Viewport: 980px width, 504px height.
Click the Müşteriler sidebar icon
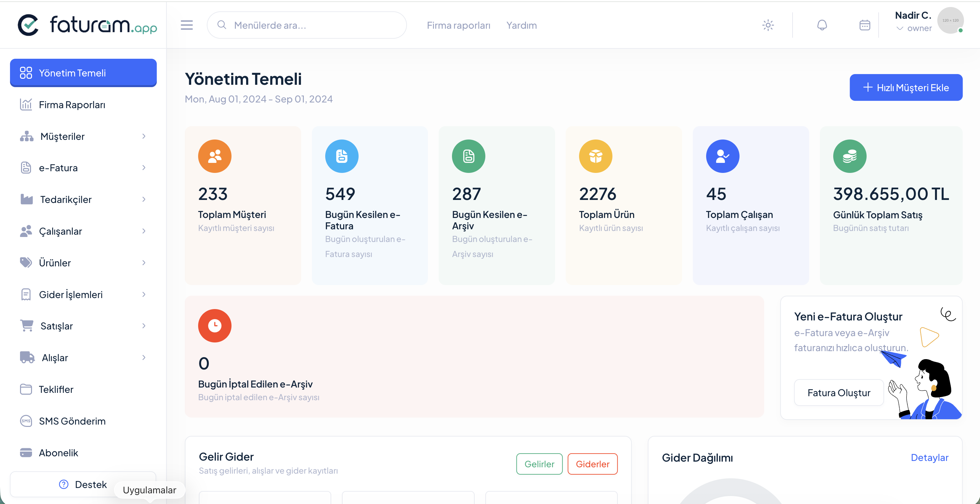(x=27, y=136)
